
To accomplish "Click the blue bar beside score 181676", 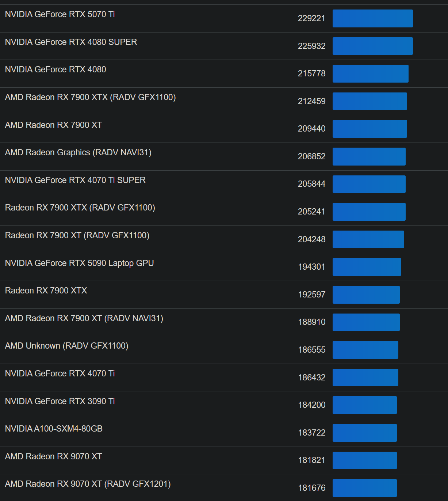I will tap(365, 488).
